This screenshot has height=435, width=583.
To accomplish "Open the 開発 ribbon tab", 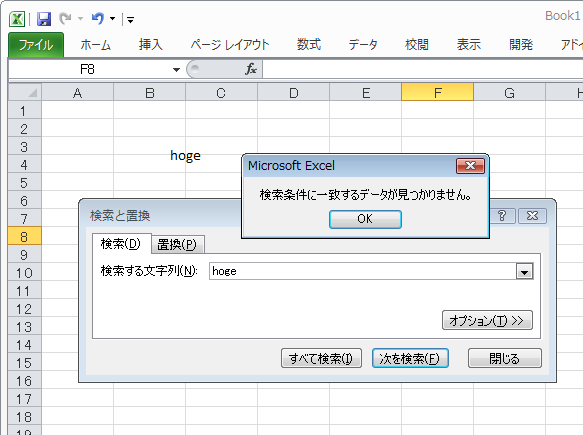I will [x=521, y=45].
